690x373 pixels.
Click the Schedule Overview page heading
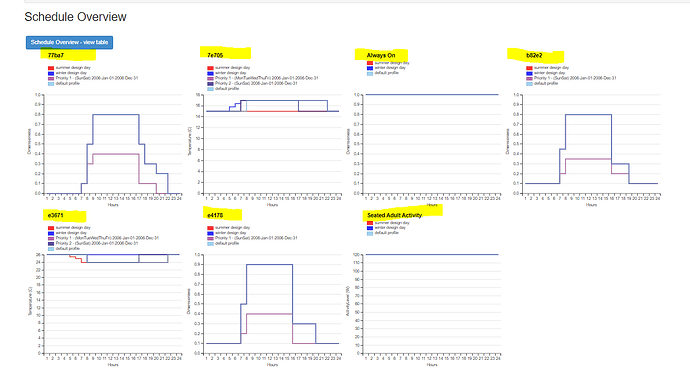point(75,17)
